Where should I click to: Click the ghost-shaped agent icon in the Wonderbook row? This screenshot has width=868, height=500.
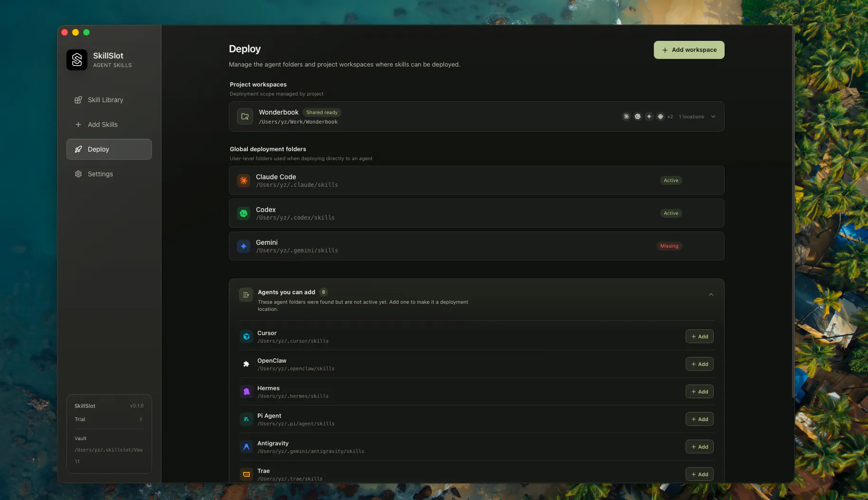coord(660,116)
